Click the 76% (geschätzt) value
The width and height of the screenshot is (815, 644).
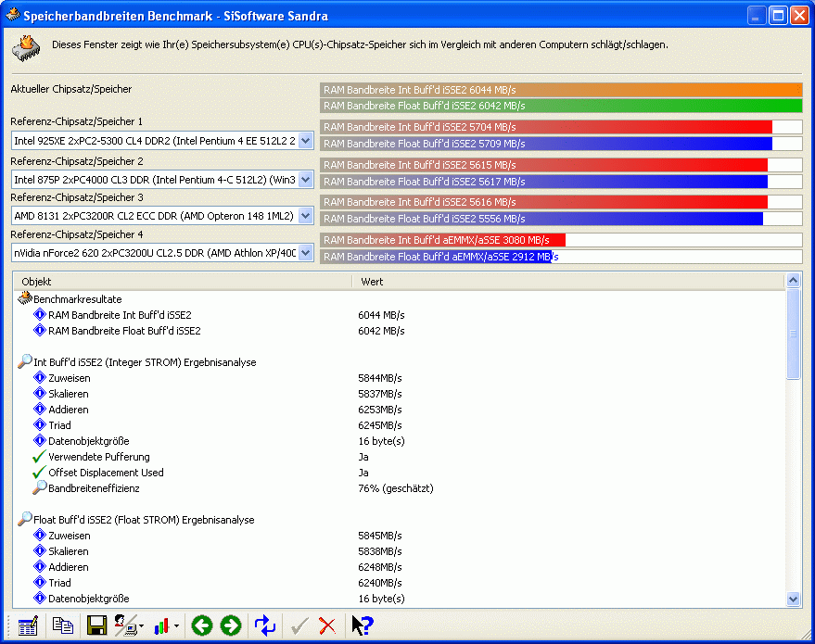click(396, 488)
